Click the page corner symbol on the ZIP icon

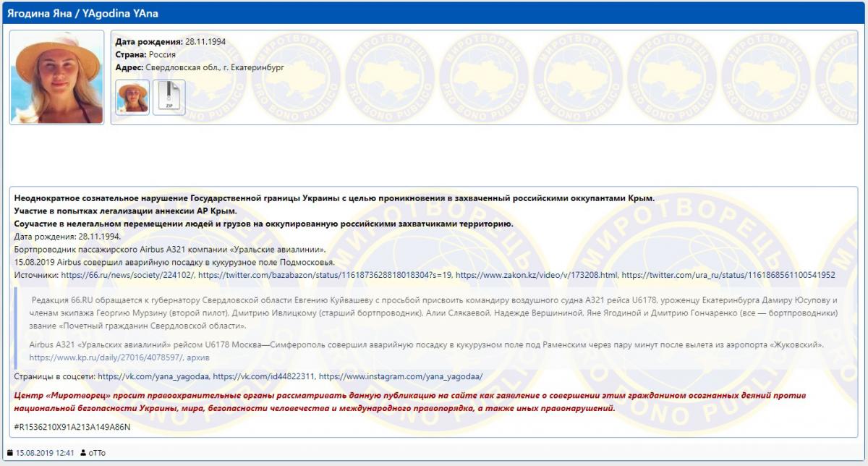tap(176, 86)
